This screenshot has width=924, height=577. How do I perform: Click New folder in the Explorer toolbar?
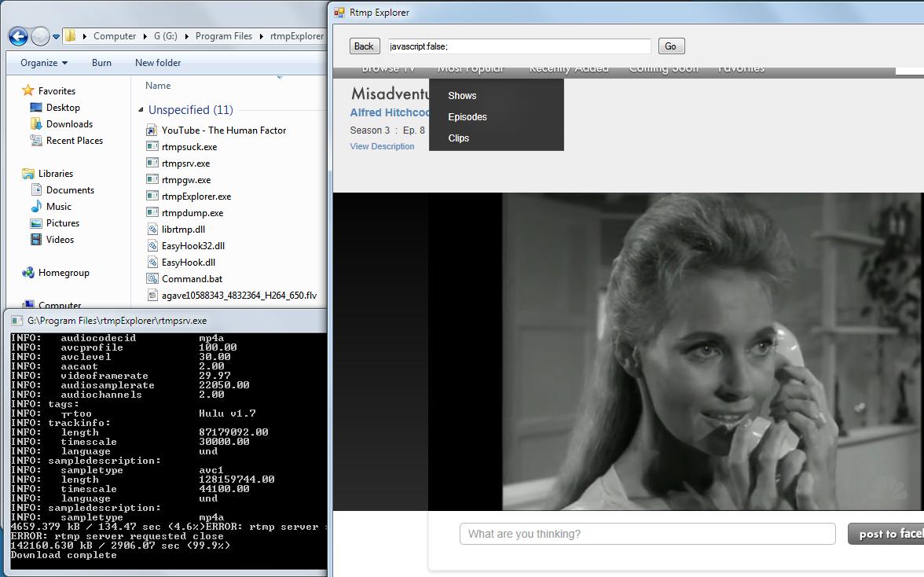click(158, 62)
